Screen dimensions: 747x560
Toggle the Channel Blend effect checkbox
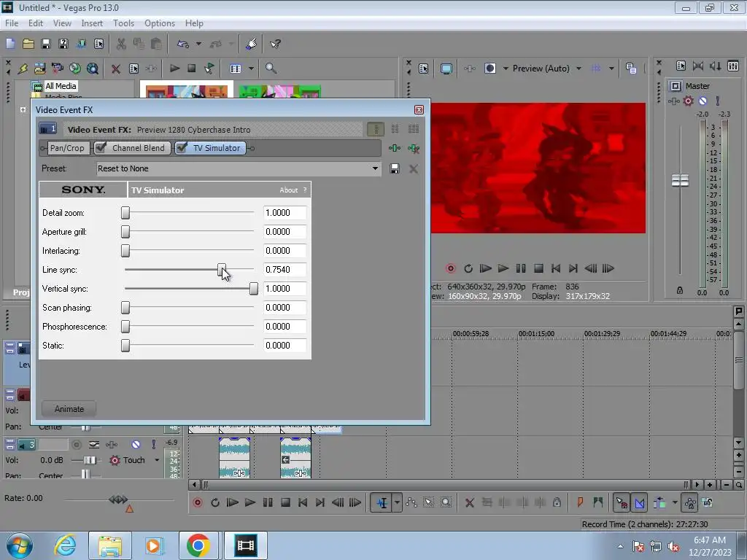(101, 148)
